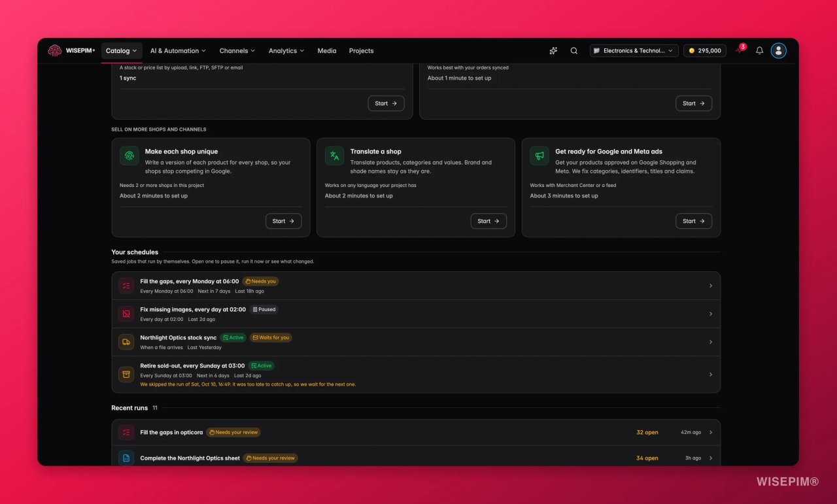The image size is (837, 504).
Task: Click the megaphone icon on Google and Meta ads
Action: pos(539,156)
